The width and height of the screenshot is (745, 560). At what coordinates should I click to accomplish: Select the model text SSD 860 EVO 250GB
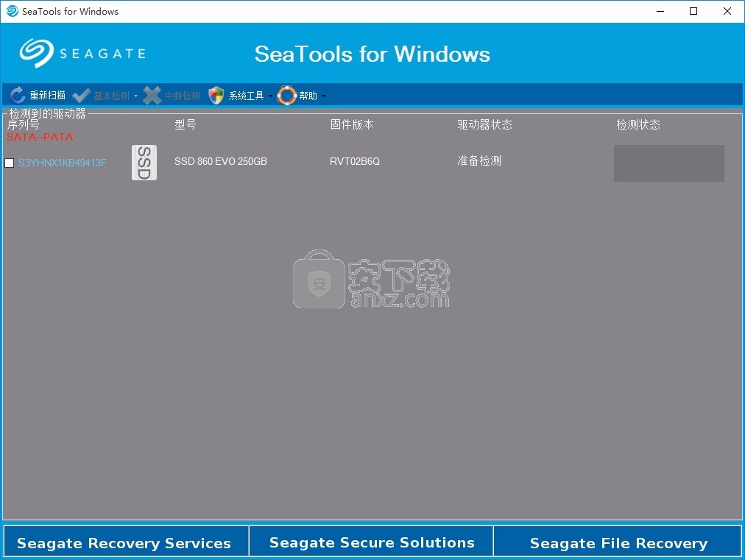pyautogui.click(x=220, y=161)
